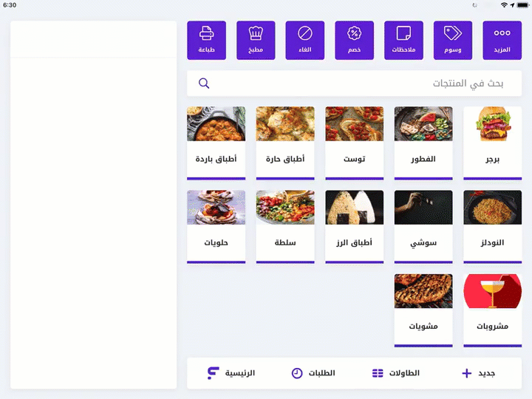This screenshot has width=532, height=399.
Task: Go to the الرئيسية home tab
Action: click(x=231, y=373)
